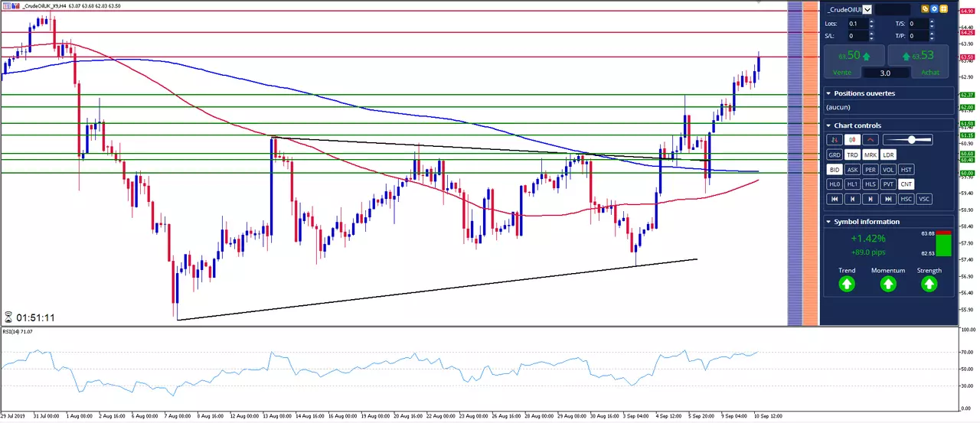The height and width of the screenshot is (423, 980).
Task: Click the T/S value field
Action: click(918, 24)
